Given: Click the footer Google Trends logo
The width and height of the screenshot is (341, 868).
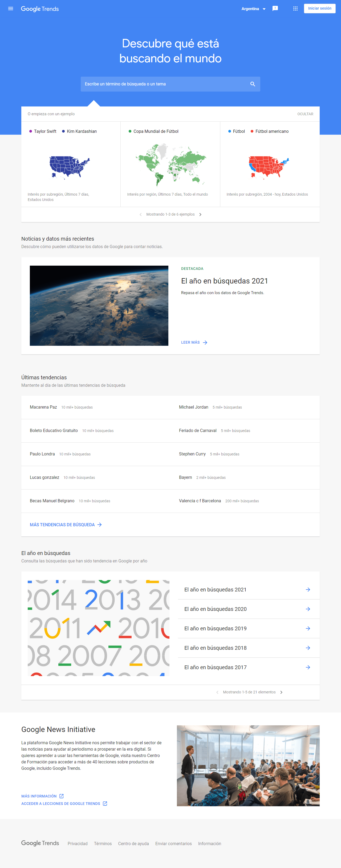Looking at the screenshot, I should pyautogui.click(x=40, y=843).
